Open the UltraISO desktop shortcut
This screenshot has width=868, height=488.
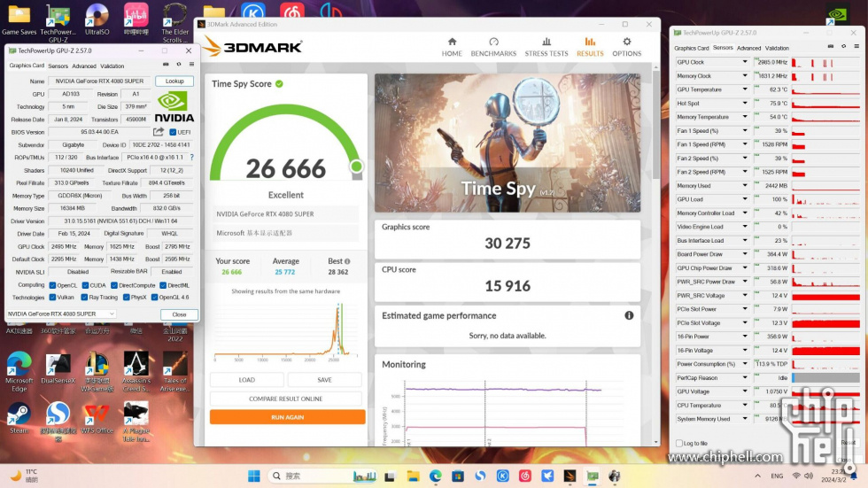click(97, 19)
